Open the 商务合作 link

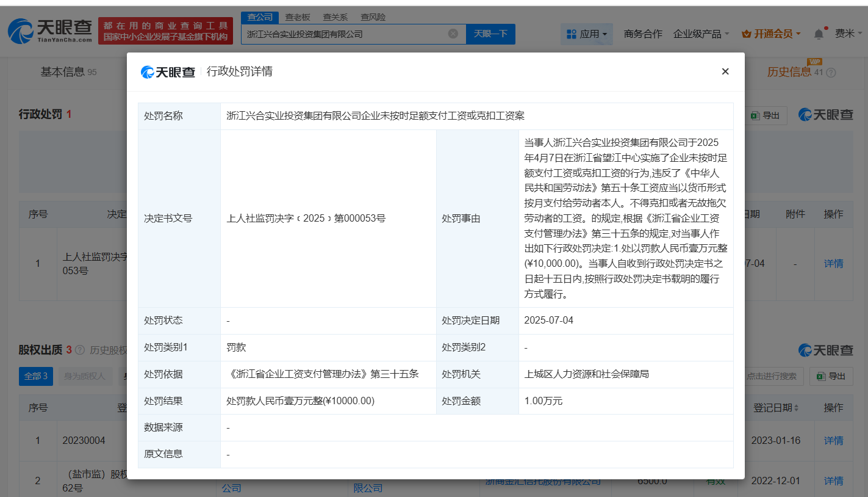coord(643,34)
